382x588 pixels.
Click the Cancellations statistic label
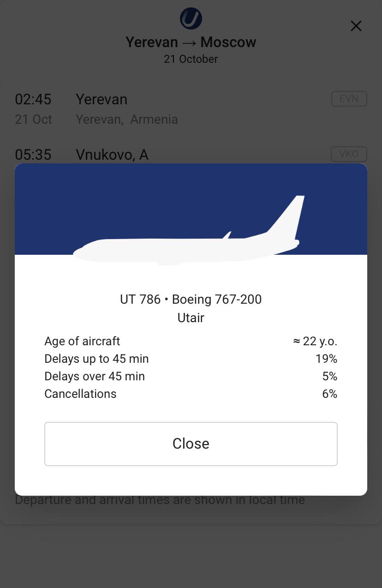click(x=80, y=394)
